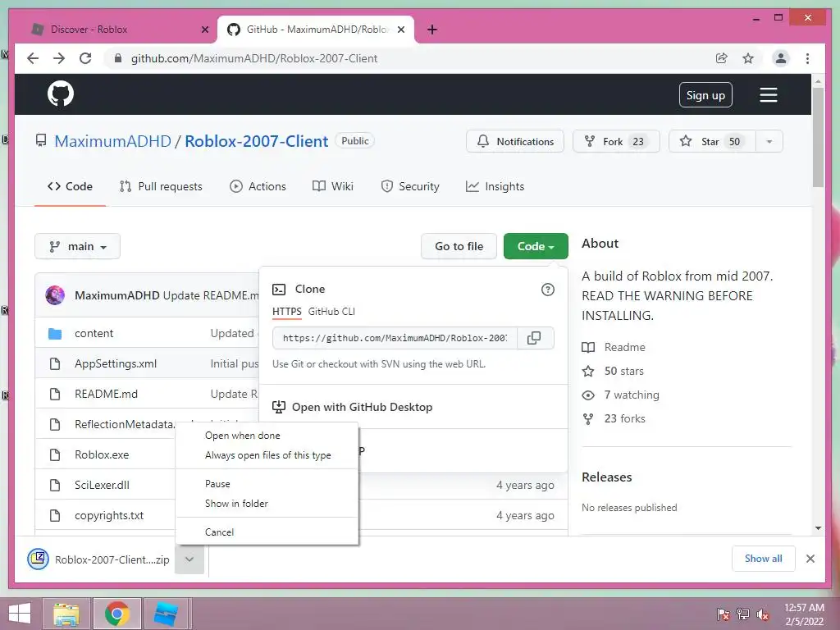Open the Roblox-2007-Client repo link
Viewport: 840px width, 630px height.
[x=256, y=141]
